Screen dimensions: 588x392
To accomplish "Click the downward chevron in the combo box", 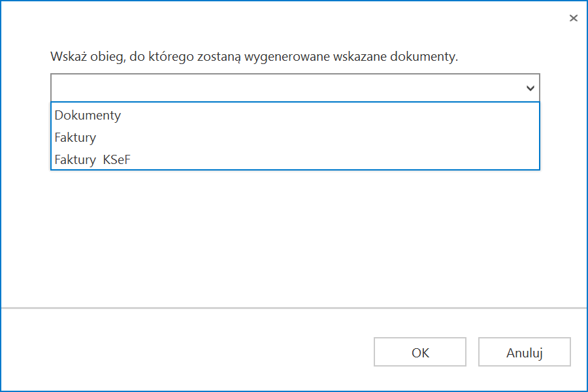I will click(531, 88).
